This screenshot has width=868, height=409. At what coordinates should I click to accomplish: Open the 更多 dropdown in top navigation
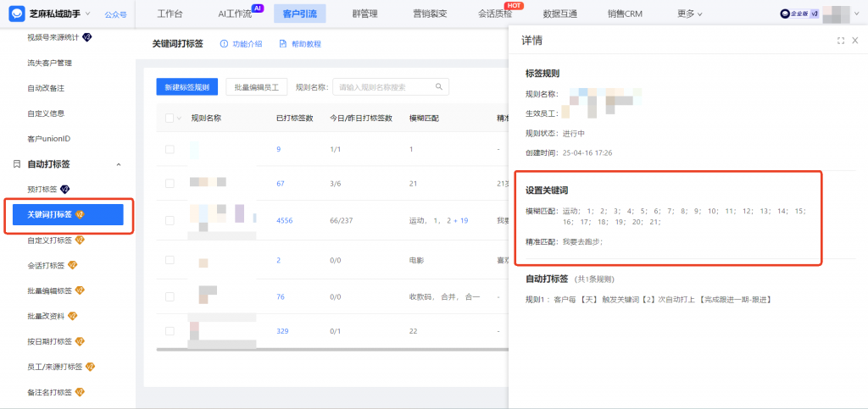pyautogui.click(x=690, y=14)
